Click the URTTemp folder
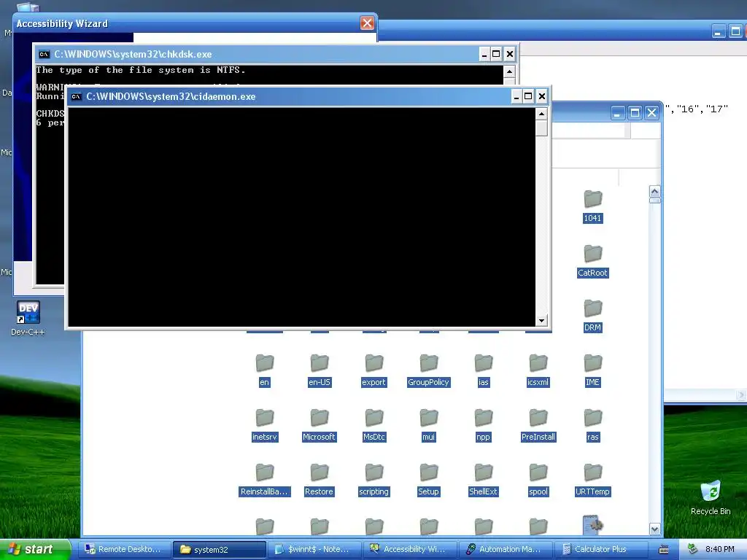This screenshot has height=560, width=747. [592, 481]
